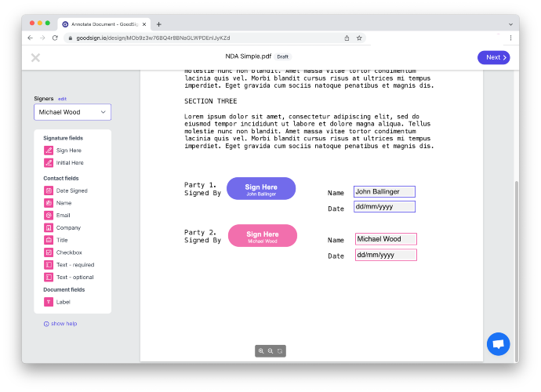Open a new browser tab
The width and height of the screenshot is (541, 392).
tap(158, 24)
